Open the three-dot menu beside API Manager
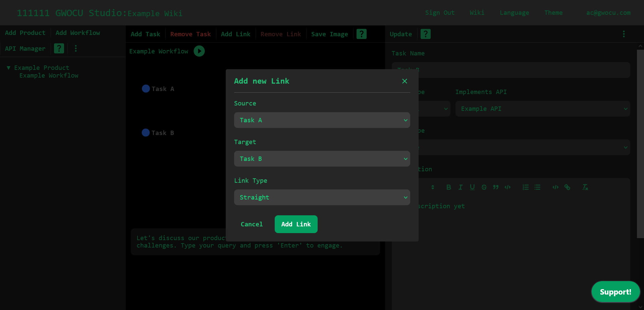 pos(76,48)
